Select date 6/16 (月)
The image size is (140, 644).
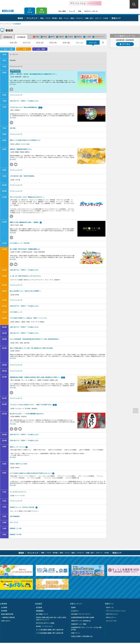14,43
